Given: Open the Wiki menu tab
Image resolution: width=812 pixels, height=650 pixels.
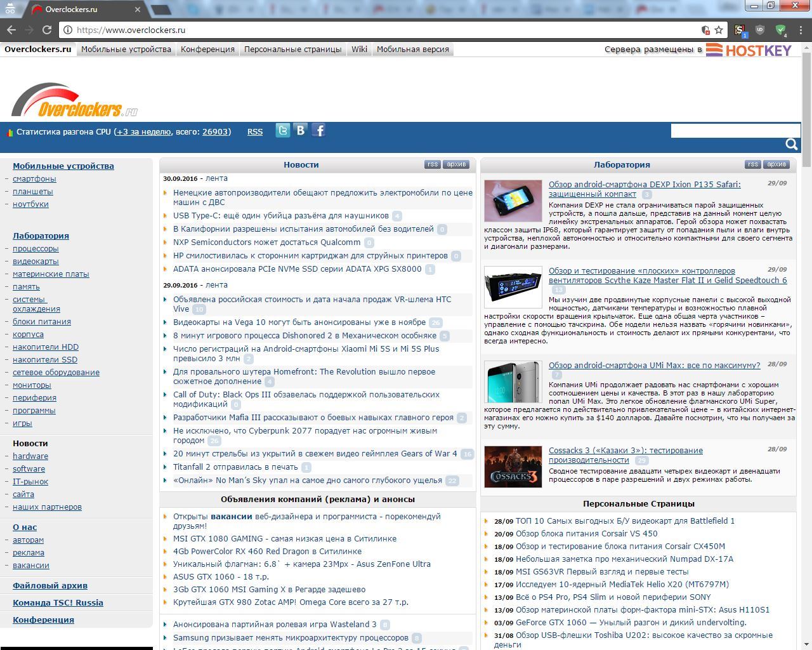Looking at the screenshot, I should 359,49.
